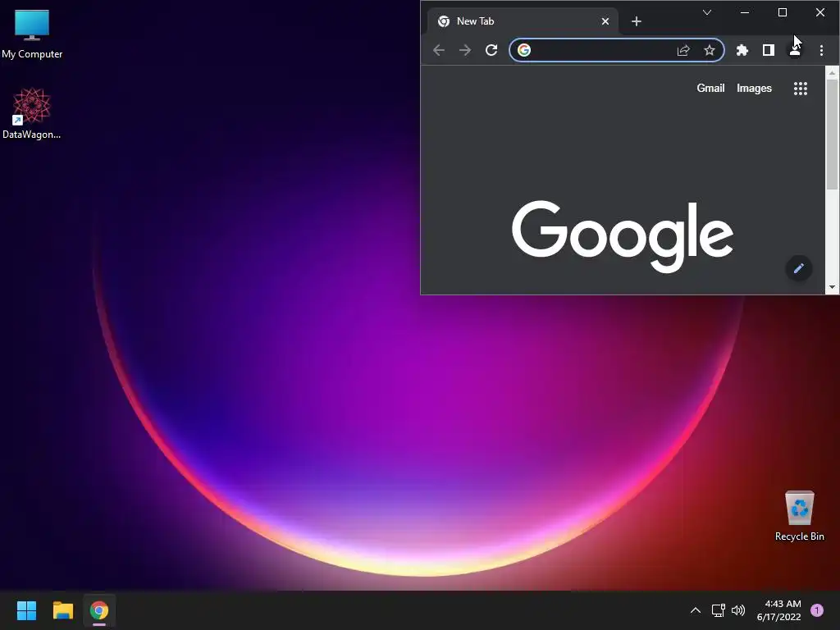Select the New Tab browser tab

[x=523, y=21]
